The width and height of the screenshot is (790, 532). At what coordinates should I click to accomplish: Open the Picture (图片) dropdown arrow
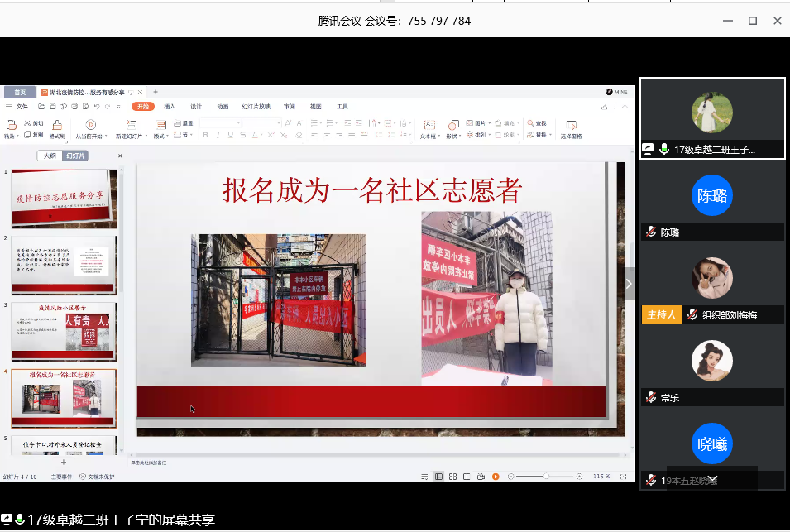click(488, 123)
